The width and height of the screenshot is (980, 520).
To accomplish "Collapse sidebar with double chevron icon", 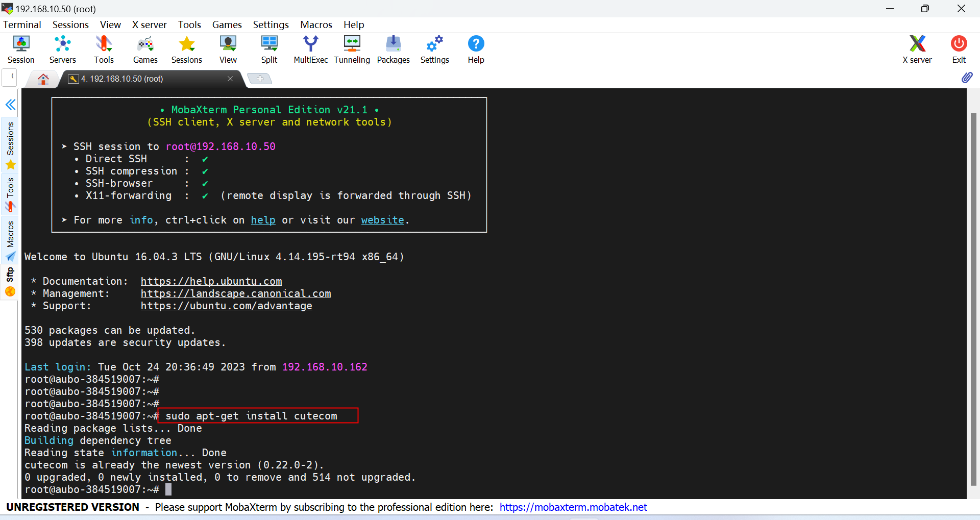I will click(x=10, y=105).
